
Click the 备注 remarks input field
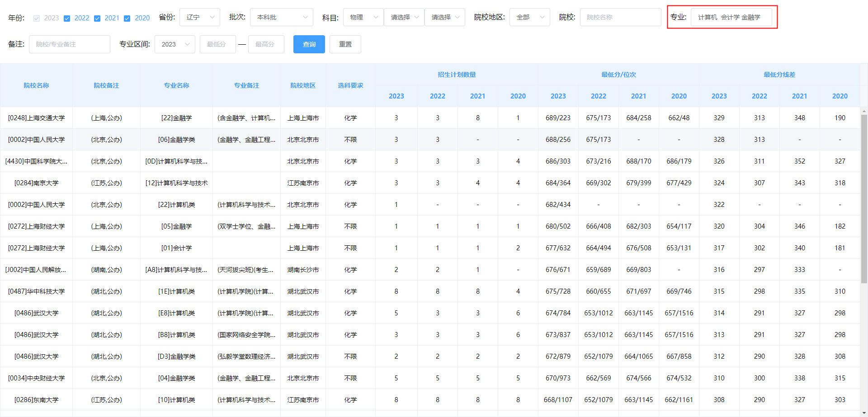point(69,44)
